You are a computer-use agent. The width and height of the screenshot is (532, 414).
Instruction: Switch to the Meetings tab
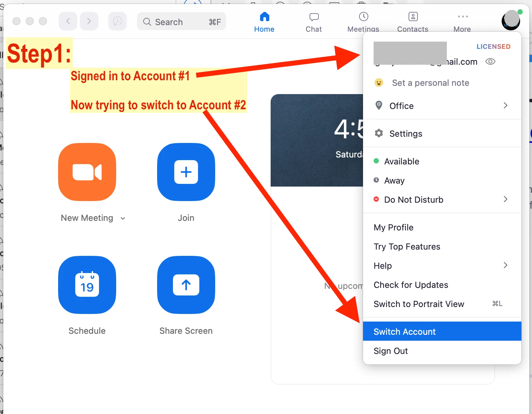point(363,22)
